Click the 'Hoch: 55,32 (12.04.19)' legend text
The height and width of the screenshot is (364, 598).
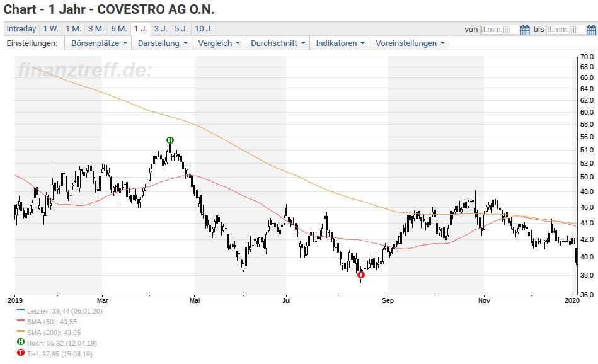[x=62, y=343]
